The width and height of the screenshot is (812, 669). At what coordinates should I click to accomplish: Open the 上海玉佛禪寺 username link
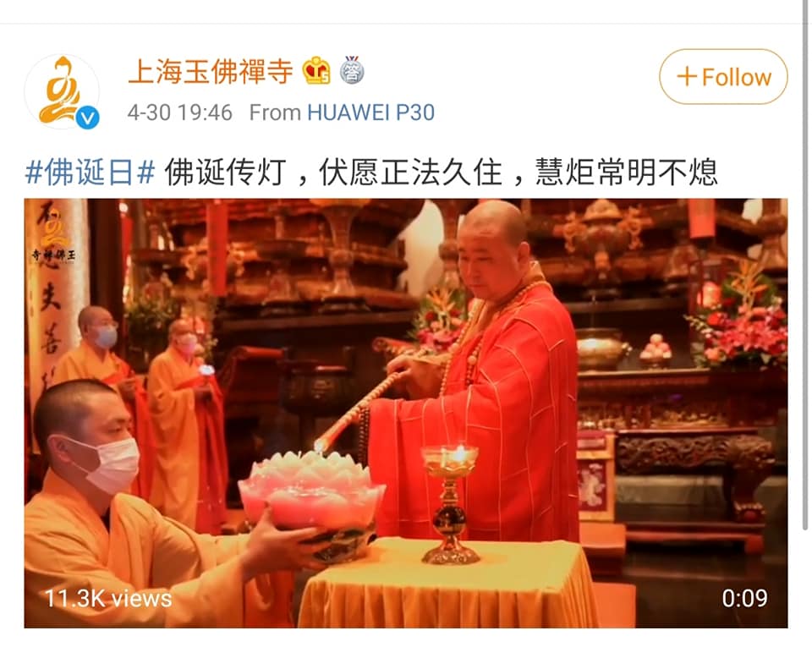211,71
